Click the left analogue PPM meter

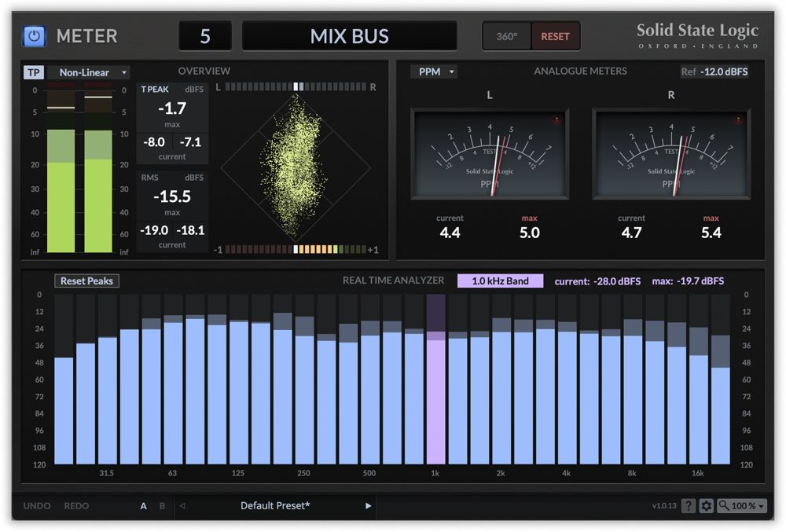point(490,154)
